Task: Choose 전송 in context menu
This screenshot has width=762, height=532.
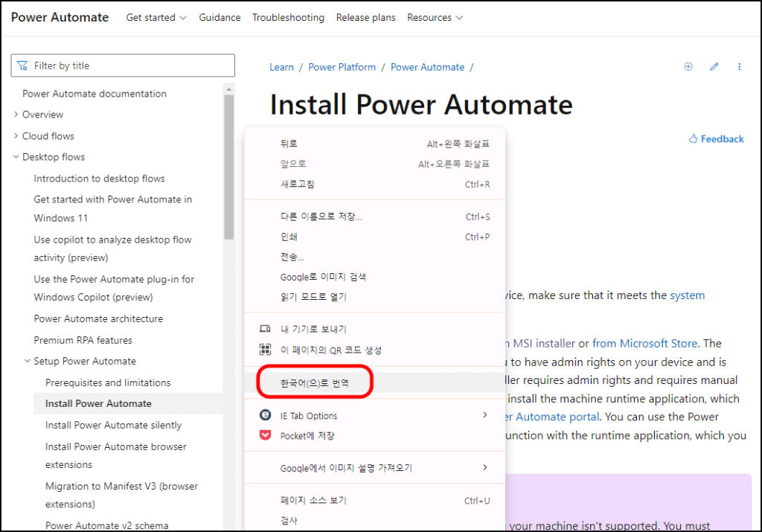Action: [375, 257]
